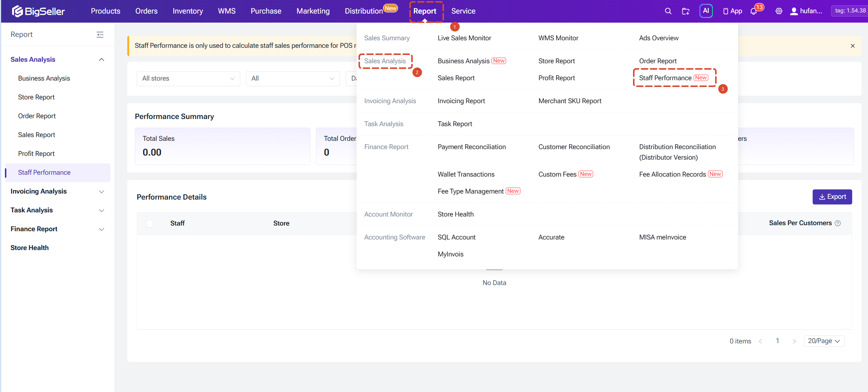Screen dimensions: 868x392
Task: Collapse the Sales Analysis sidebar section
Action: 101,60
